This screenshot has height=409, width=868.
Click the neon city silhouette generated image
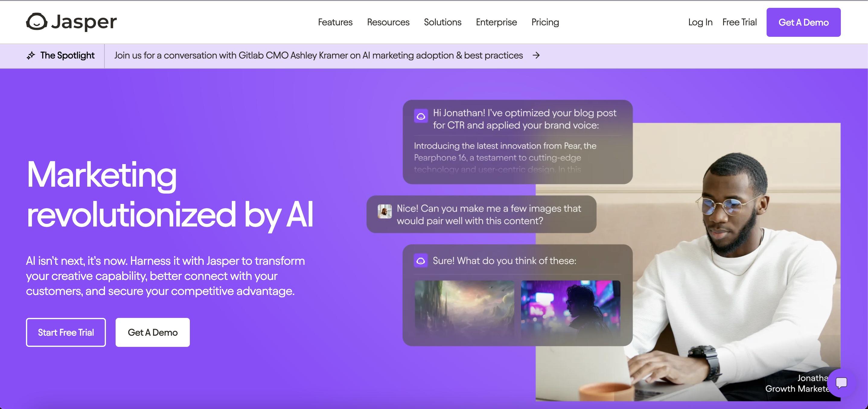(570, 309)
